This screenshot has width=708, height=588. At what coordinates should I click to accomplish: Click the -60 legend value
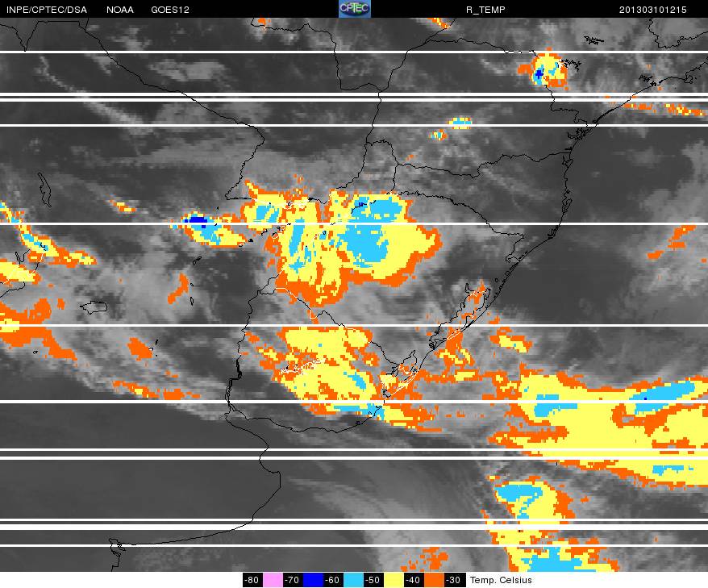click(333, 580)
